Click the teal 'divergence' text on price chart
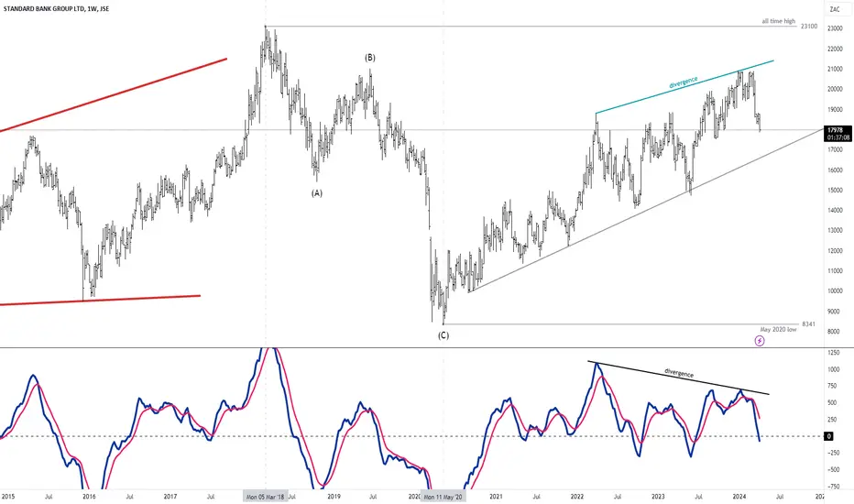The width and height of the screenshot is (854, 504). pyautogui.click(x=683, y=82)
